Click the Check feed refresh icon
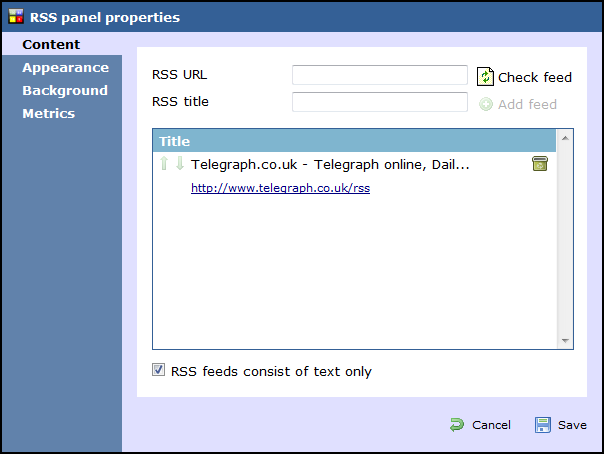The image size is (604, 454). (485, 76)
